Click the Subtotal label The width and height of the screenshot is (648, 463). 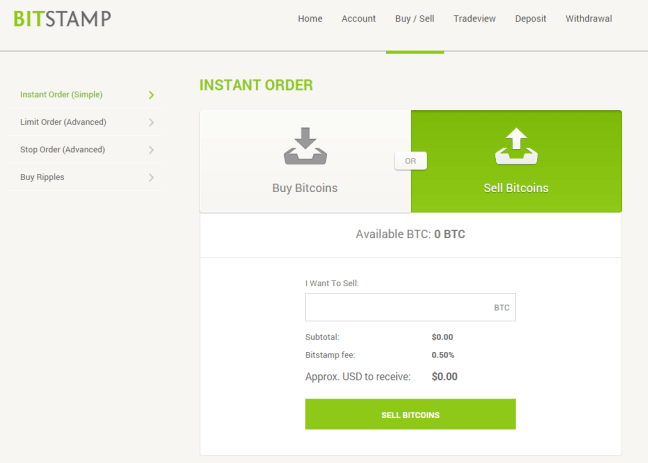322,337
